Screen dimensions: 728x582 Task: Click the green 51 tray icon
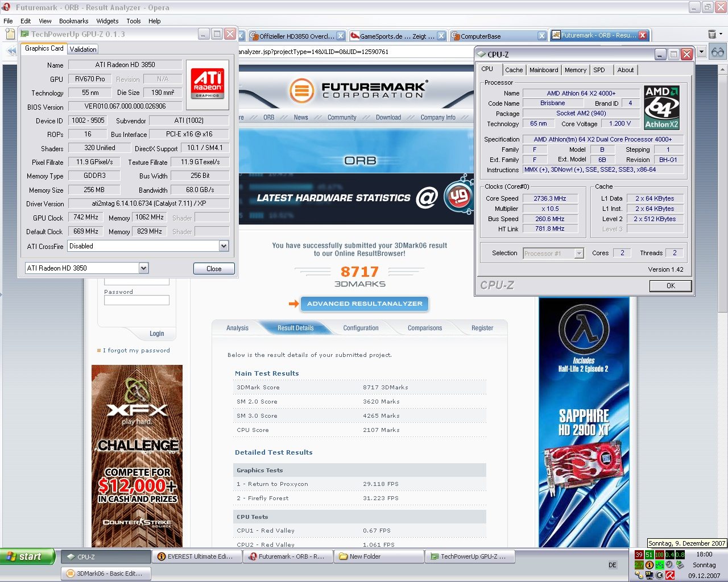coord(649,555)
